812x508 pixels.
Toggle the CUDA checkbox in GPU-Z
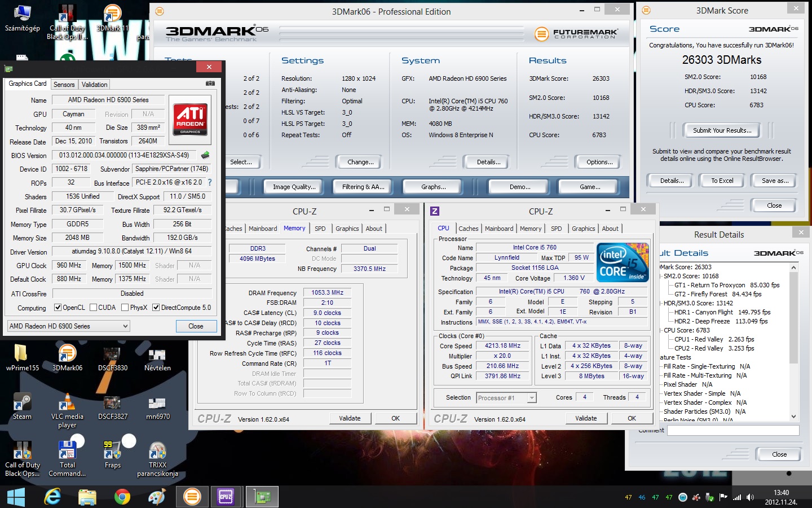pos(93,308)
